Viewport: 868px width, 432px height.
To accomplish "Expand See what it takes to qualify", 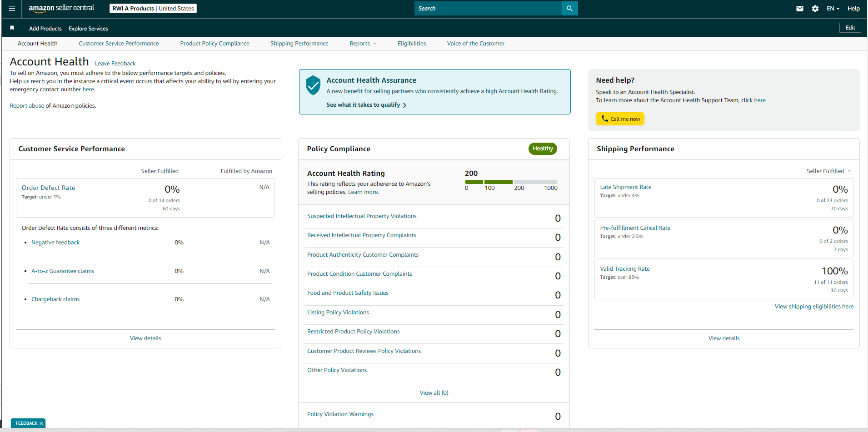I will (366, 105).
